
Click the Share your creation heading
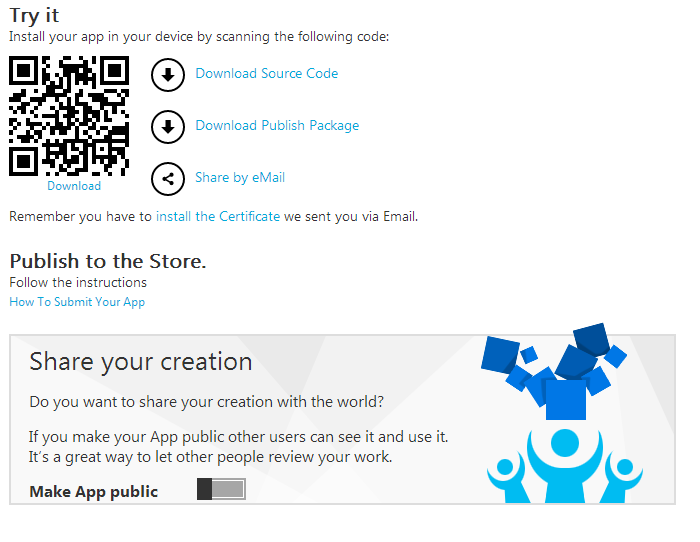(141, 362)
